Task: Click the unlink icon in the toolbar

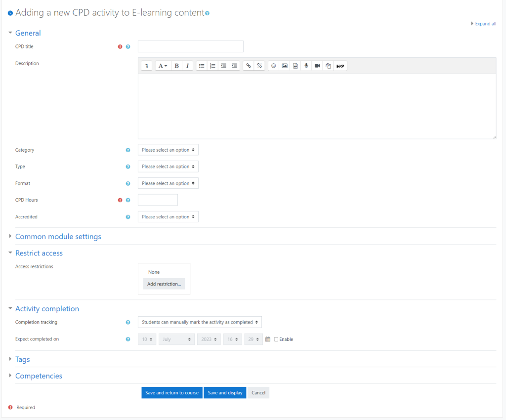Action: coord(259,66)
